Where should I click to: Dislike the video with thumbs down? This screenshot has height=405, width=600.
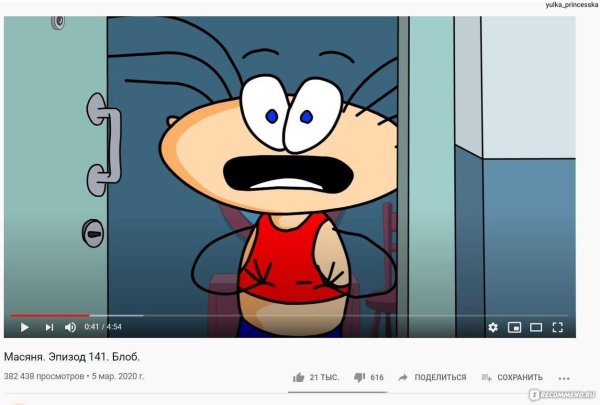pos(359,377)
